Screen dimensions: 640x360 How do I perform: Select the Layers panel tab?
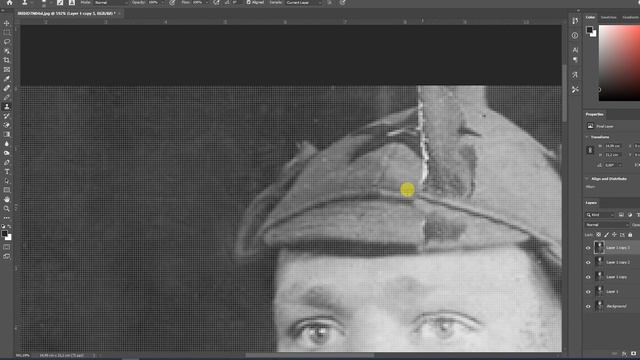591,203
